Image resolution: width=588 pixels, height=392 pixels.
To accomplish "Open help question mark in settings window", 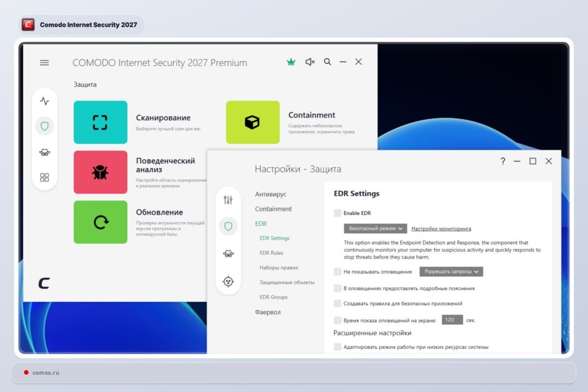I will (x=503, y=161).
